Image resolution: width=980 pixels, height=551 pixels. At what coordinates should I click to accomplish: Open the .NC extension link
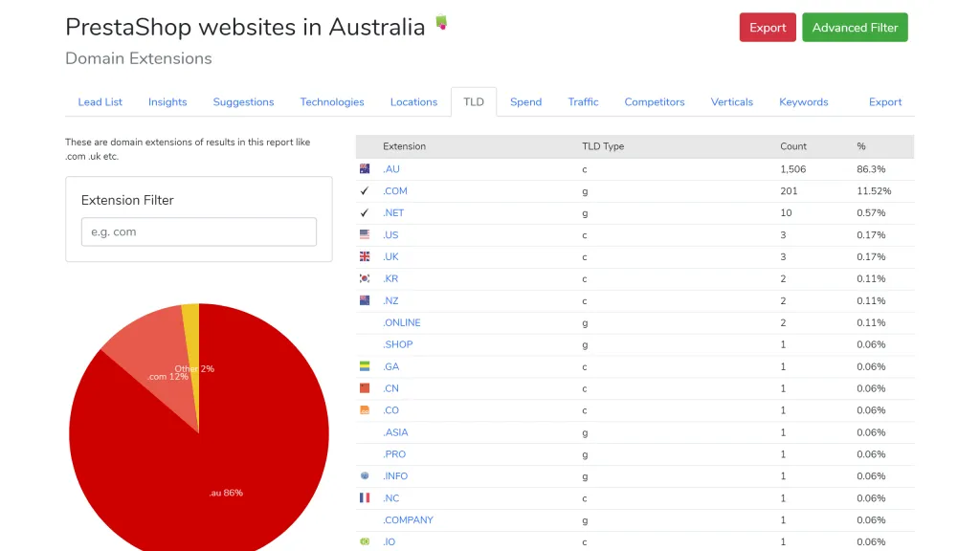pos(390,497)
